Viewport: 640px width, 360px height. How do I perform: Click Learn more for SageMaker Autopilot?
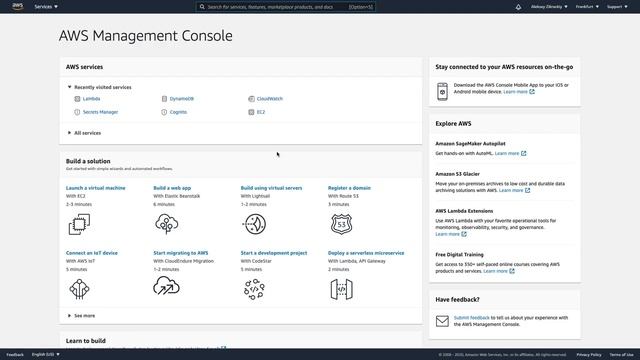click(507, 153)
